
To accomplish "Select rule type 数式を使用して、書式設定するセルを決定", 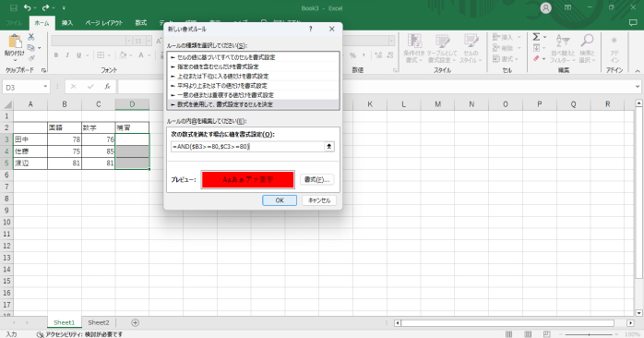I will click(x=253, y=104).
